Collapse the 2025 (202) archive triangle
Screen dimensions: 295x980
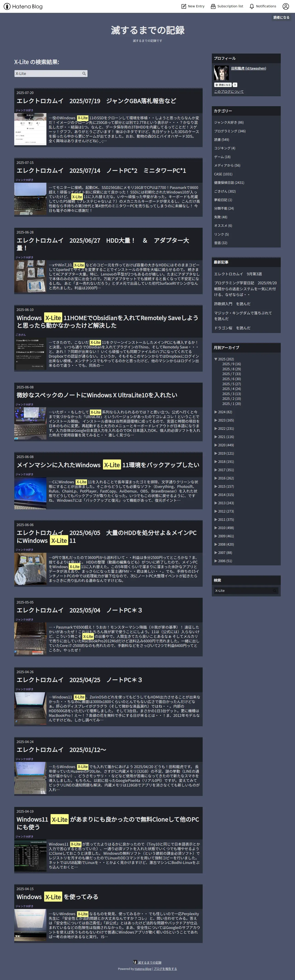point(216,359)
